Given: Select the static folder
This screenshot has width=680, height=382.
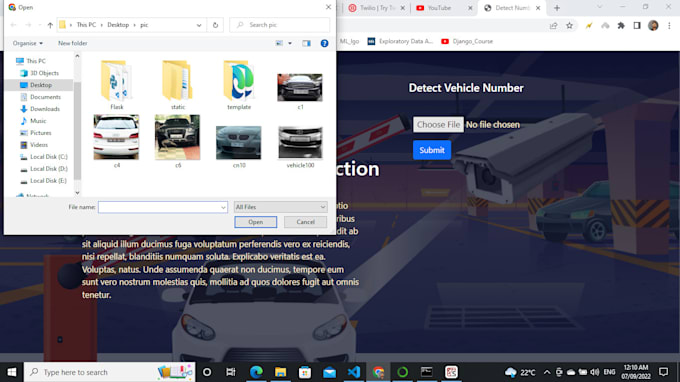Looking at the screenshot, I should click(x=178, y=85).
